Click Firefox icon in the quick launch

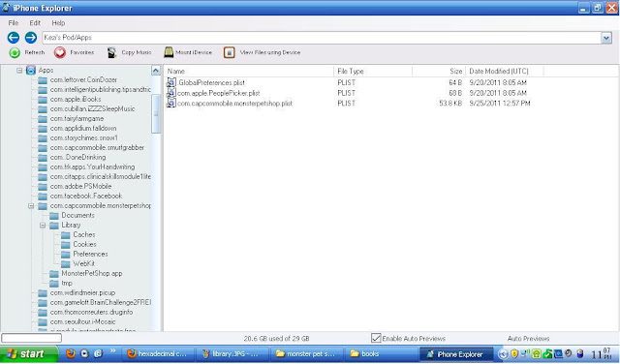point(71,353)
